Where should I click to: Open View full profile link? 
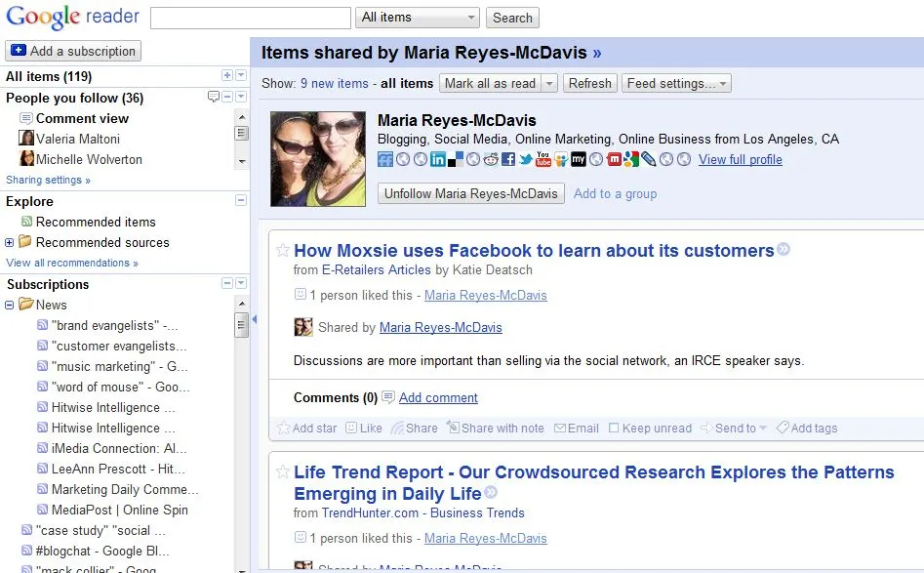pos(741,160)
